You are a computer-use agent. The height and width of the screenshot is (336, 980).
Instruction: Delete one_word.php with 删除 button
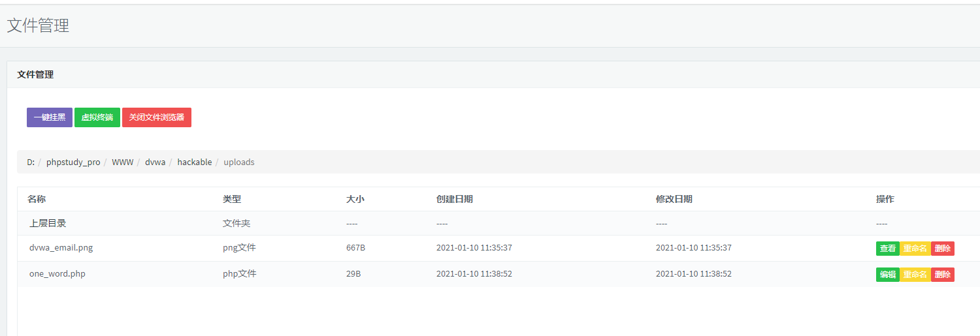942,275
